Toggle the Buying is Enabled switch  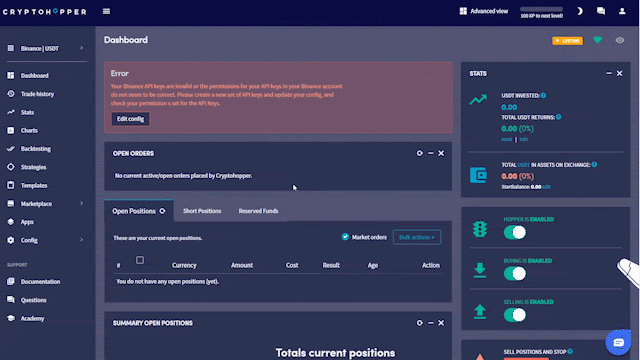coord(515,274)
